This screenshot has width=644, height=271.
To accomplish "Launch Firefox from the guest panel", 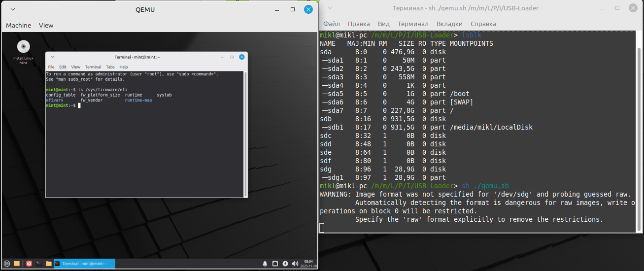I will 29,264.
